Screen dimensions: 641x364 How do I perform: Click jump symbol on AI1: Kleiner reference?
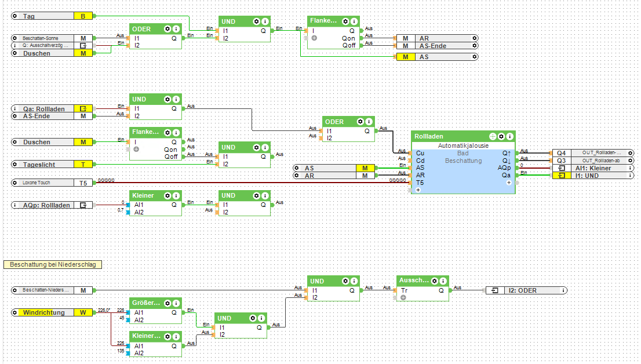[x=562, y=168]
